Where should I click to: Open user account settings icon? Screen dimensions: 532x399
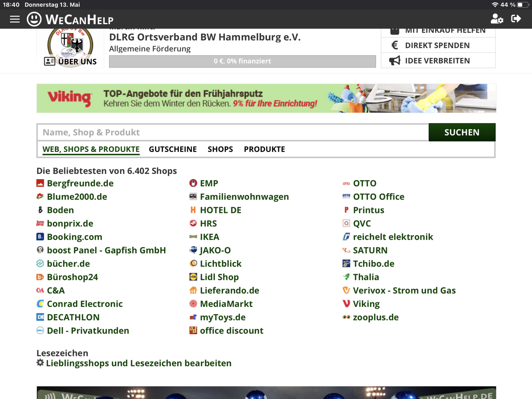click(497, 19)
